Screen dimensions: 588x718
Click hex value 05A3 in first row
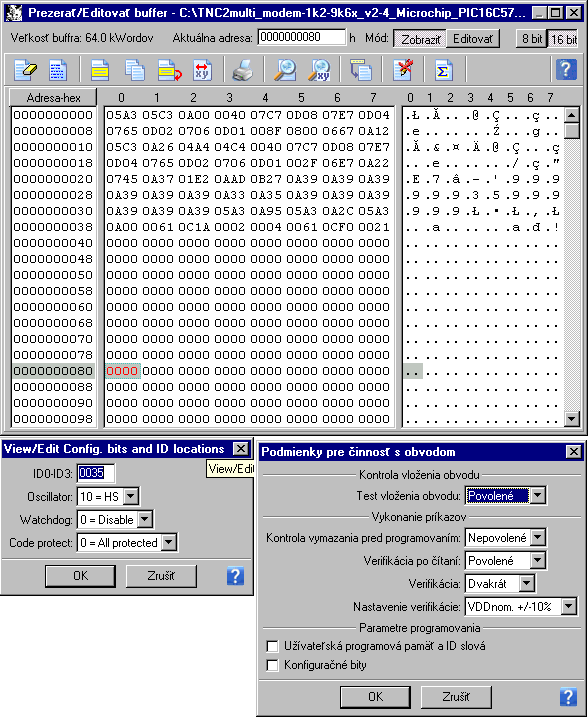pyautogui.click(x=122, y=115)
